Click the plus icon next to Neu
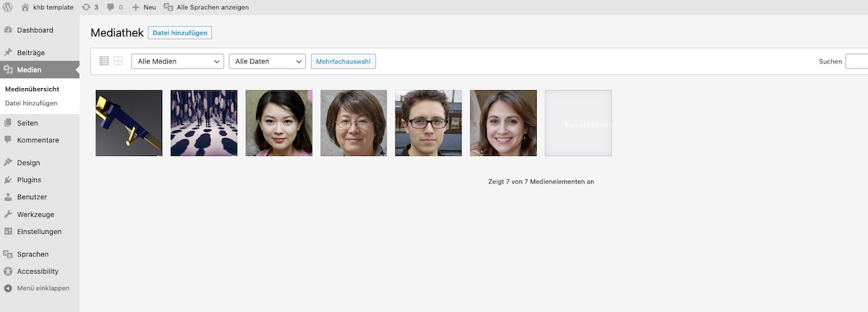 (135, 7)
